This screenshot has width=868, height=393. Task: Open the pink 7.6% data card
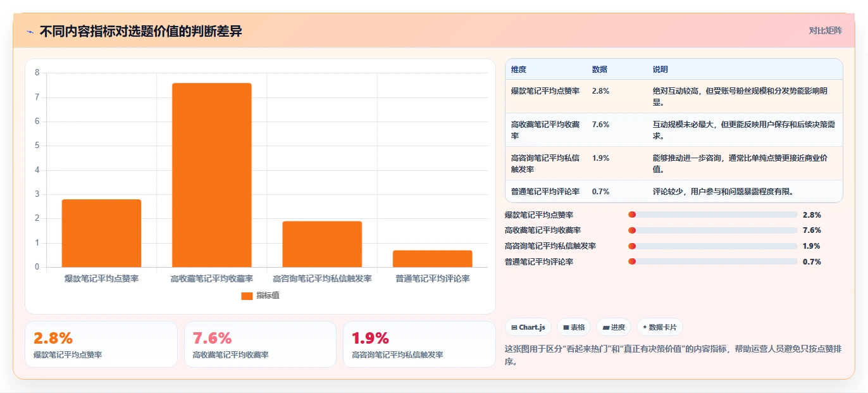click(x=260, y=344)
